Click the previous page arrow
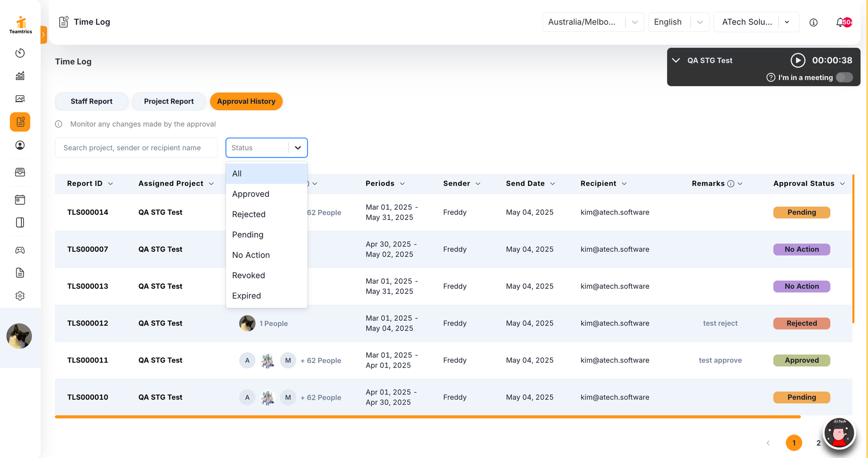Image resolution: width=868 pixels, height=458 pixels. [768, 443]
